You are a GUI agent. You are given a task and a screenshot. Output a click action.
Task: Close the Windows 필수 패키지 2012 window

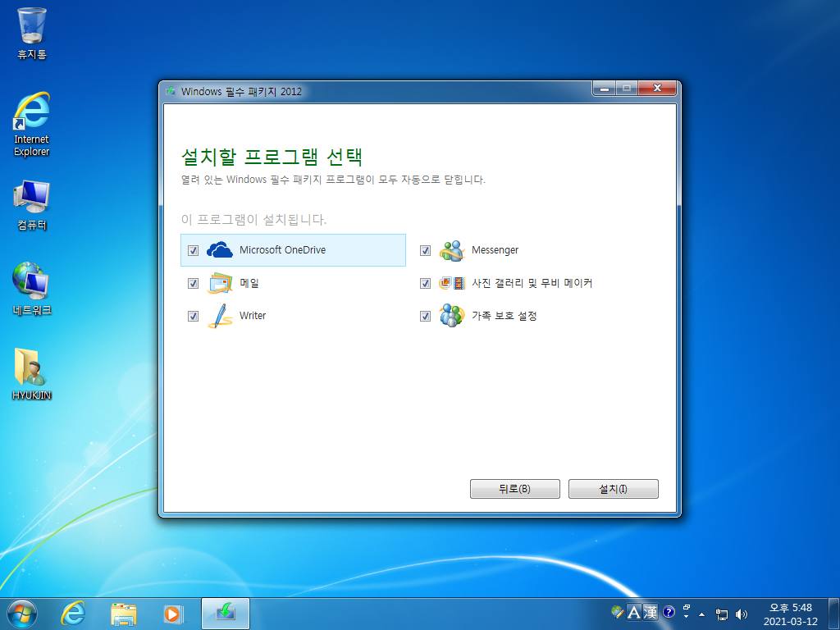(x=657, y=88)
